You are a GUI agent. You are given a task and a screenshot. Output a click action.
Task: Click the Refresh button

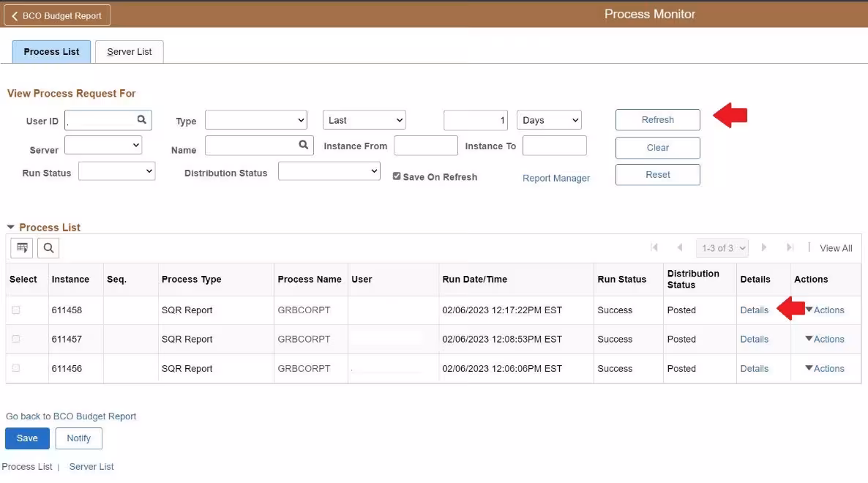658,119
